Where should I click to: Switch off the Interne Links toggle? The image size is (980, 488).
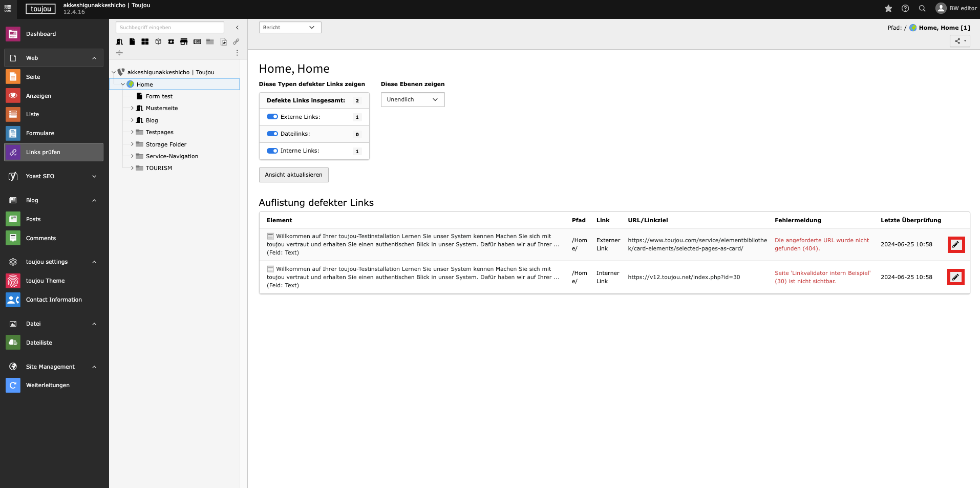pos(272,151)
